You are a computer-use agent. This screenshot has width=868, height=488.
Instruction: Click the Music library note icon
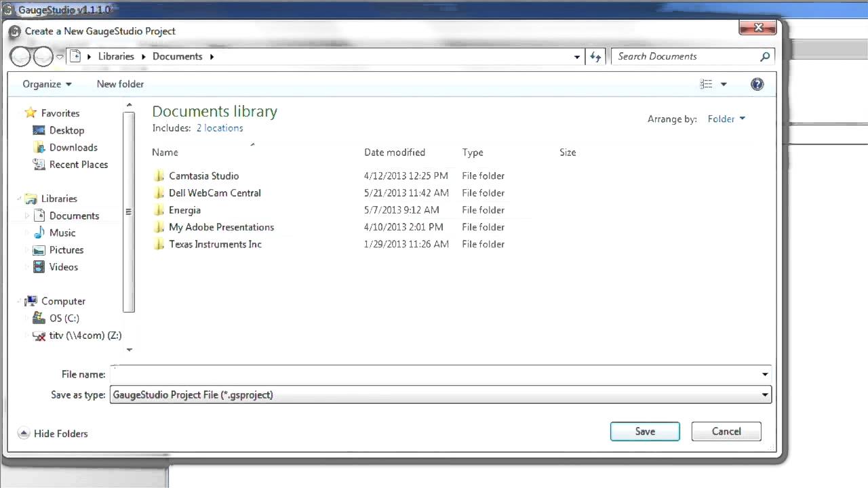[x=39, y=232]
